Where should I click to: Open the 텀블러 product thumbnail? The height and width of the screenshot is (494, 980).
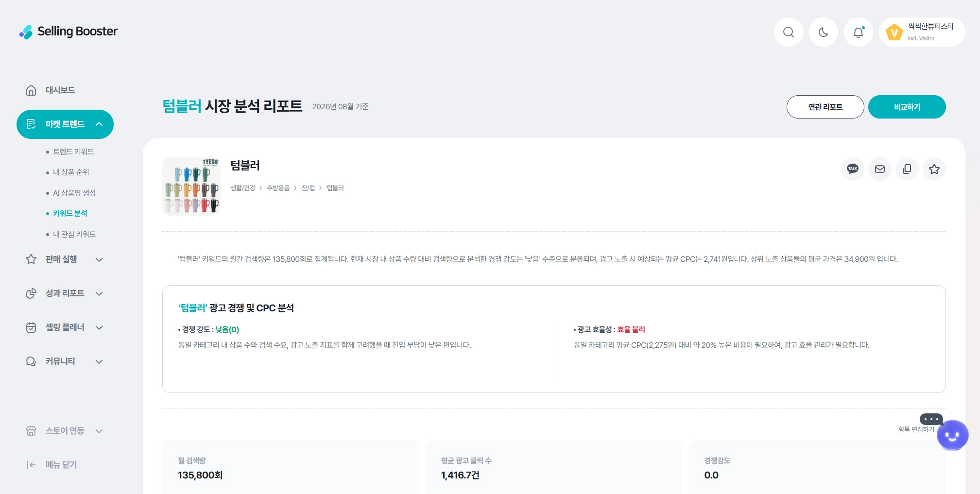191,186
